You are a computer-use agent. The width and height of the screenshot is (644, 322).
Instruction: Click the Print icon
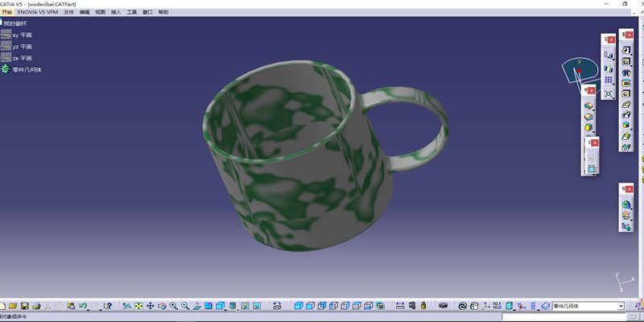click(x=36, y=306)
